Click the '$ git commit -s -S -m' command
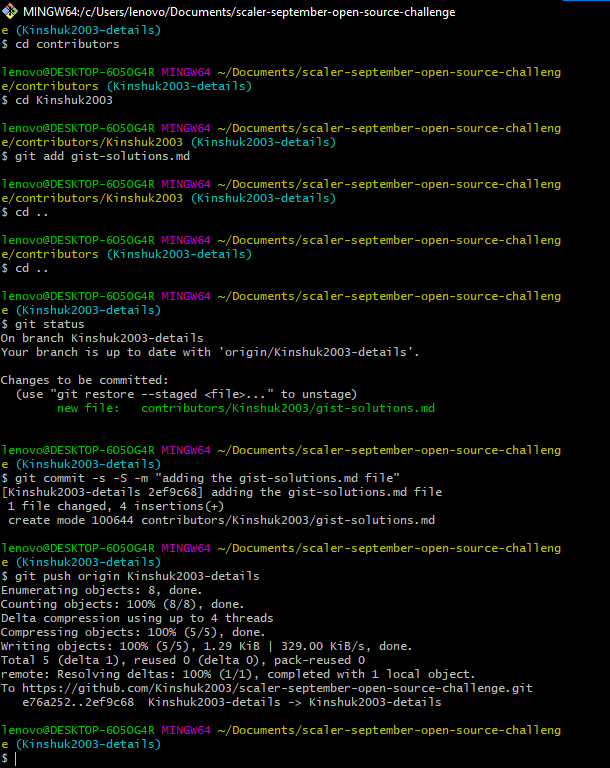Screen dimensions: 610x768 pyautogui.click(x=200, y=478)
